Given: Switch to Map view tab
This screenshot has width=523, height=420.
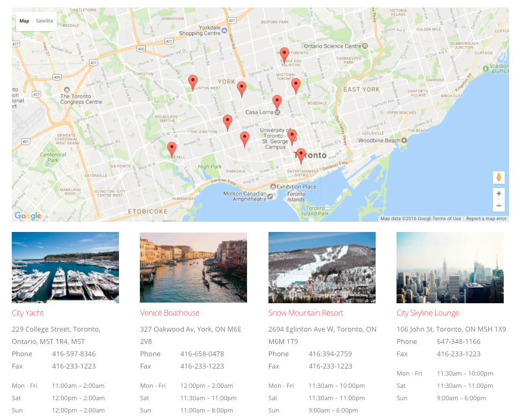Looking at the screenshot, I should pos(24,21).
